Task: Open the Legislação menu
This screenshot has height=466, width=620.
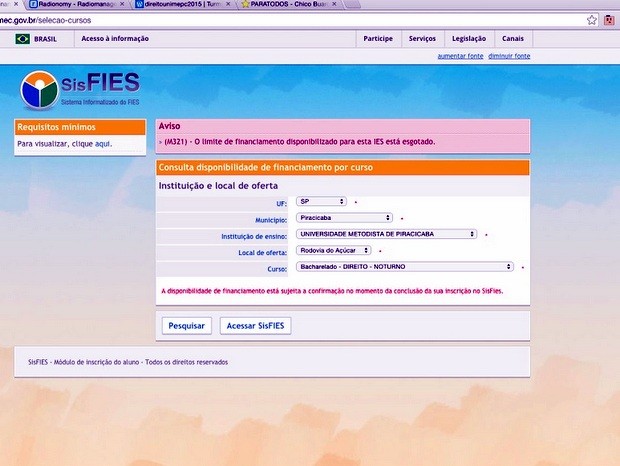Action: [x=469, y=39]
